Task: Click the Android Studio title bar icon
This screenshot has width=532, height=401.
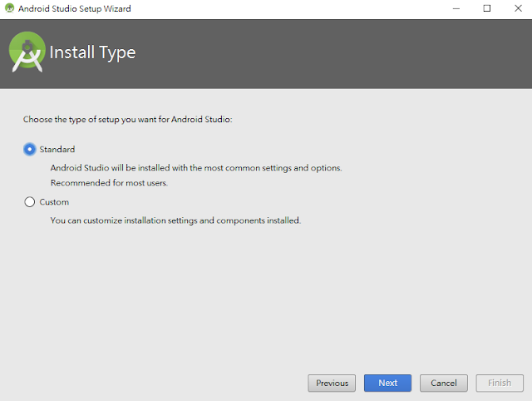Action: click(x=9, y=8)
